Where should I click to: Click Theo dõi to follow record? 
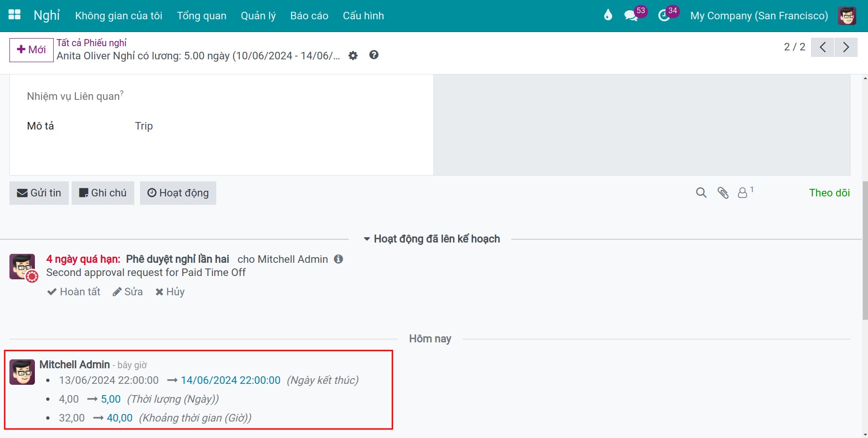(829, 193)
